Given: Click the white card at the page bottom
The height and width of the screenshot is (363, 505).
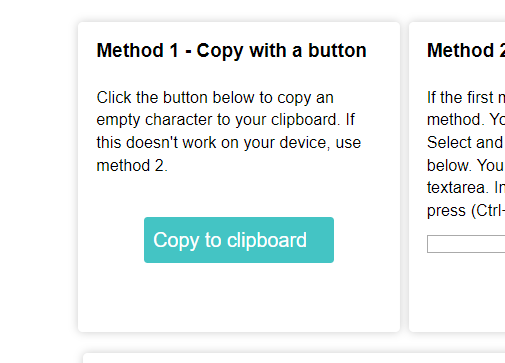Looking at the screenshot, I should pyautogui.click(x=294, y=358).
